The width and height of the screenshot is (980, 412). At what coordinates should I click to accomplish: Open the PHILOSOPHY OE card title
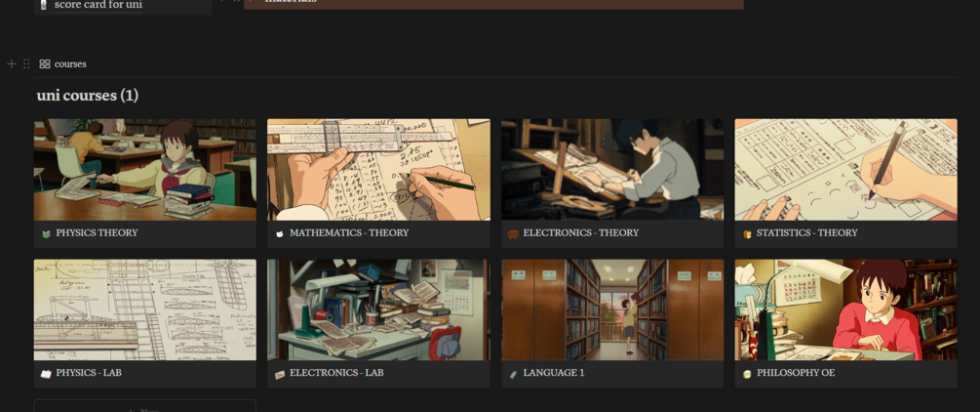click(796, 373)
